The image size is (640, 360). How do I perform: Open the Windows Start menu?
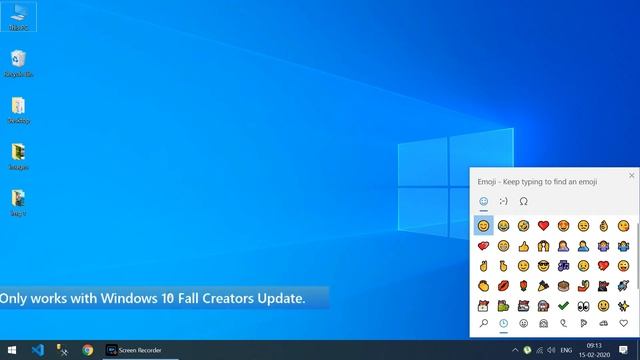(12, 350)
